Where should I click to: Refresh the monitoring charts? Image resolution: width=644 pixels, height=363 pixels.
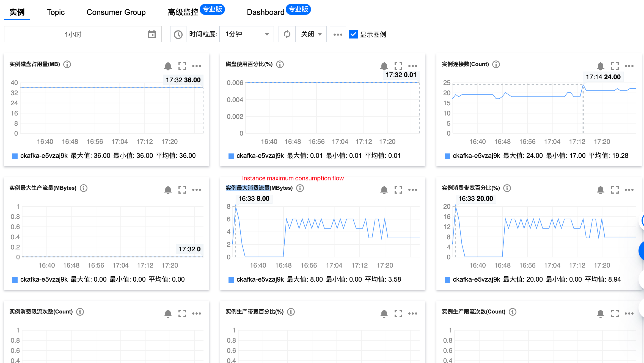click(x=287, y=34)
